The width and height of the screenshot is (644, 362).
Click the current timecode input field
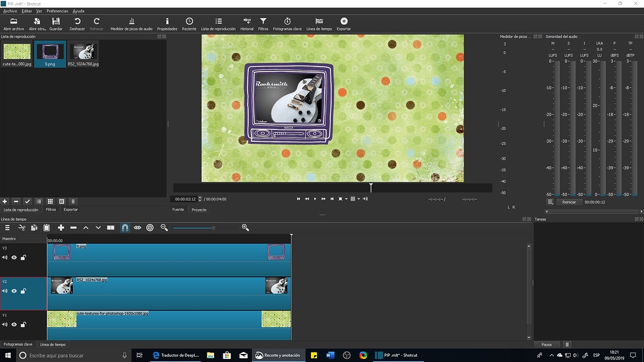click(x=185, y=199)
